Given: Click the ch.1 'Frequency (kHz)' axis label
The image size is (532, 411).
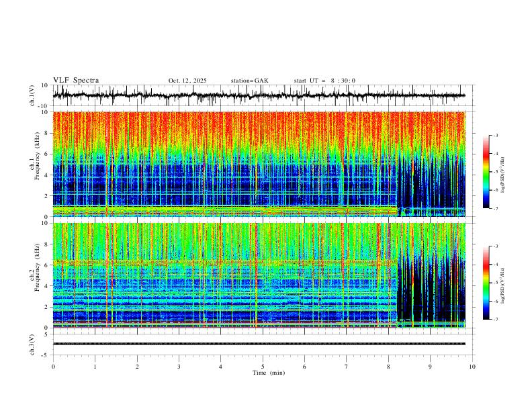Looking at the screenshot, I should tap(37, 156).
